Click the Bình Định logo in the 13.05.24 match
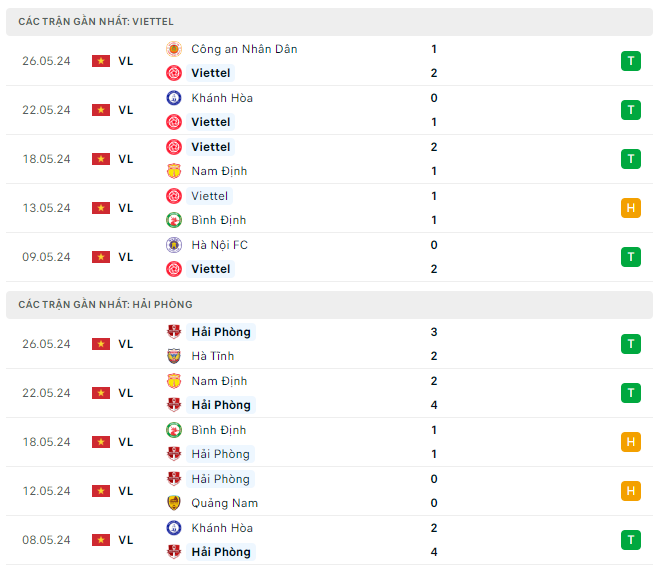The width and height of the screenshot is (659, 571). point(173,220)
